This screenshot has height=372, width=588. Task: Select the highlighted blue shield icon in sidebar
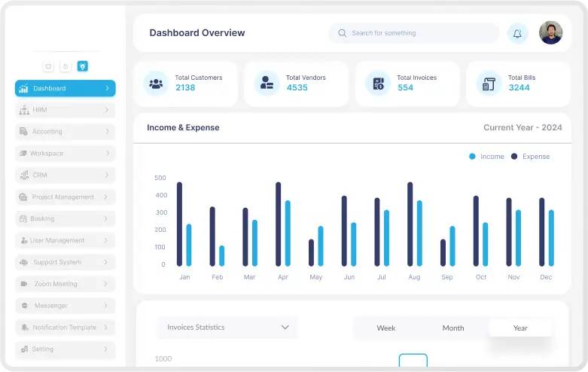point(83,66)
